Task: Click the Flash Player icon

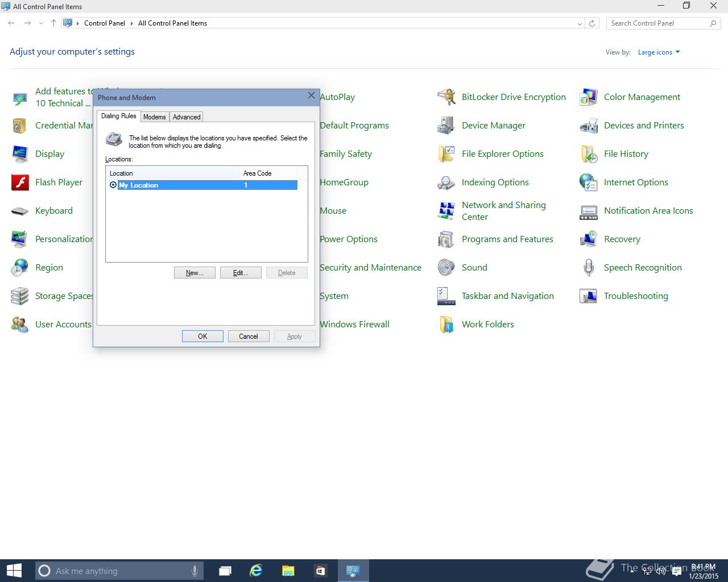Action: tap(20, 182)
